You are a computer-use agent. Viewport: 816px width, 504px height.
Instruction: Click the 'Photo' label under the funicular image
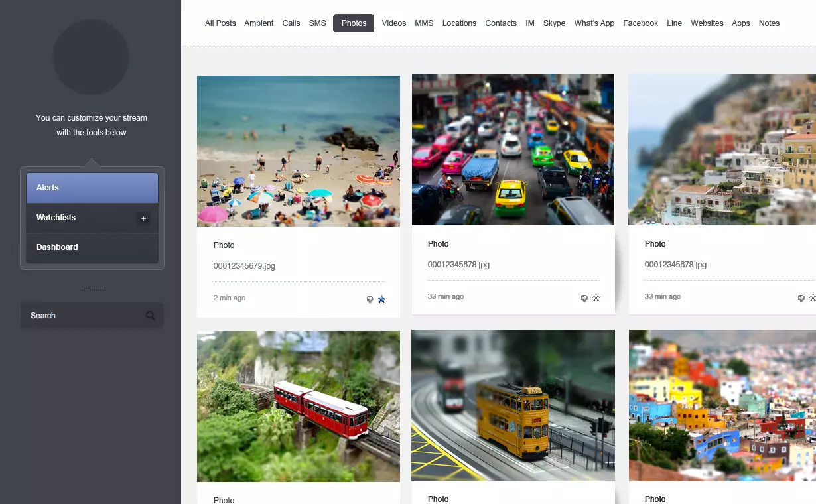[x=224, y=500]
